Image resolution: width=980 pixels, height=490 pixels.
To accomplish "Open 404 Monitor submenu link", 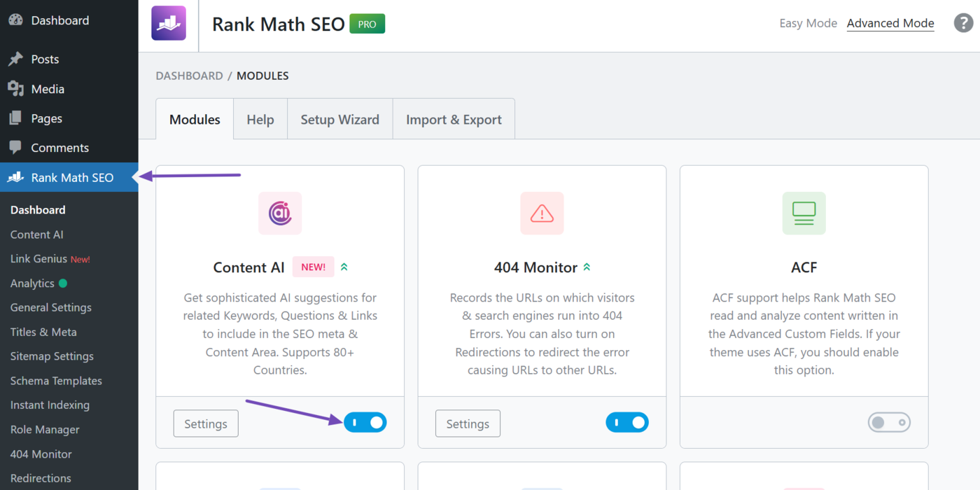I will point(41,454).
